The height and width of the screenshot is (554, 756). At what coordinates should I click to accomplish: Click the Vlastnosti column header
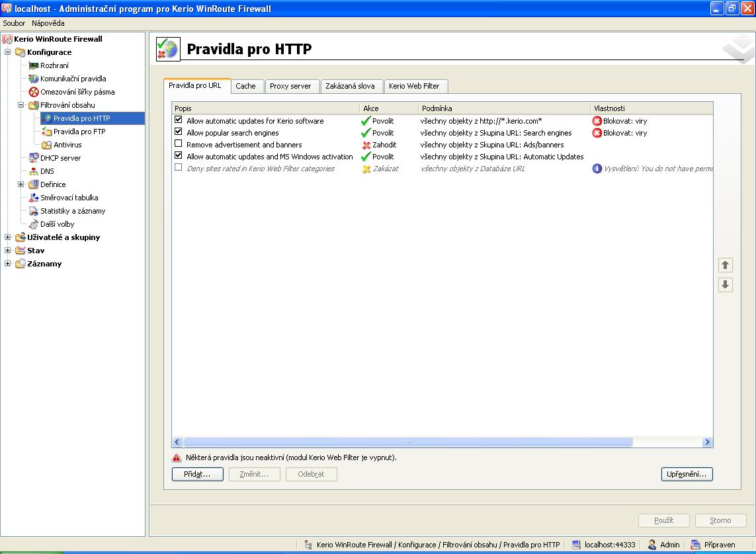pyautogui.click(x=651, y=108)
